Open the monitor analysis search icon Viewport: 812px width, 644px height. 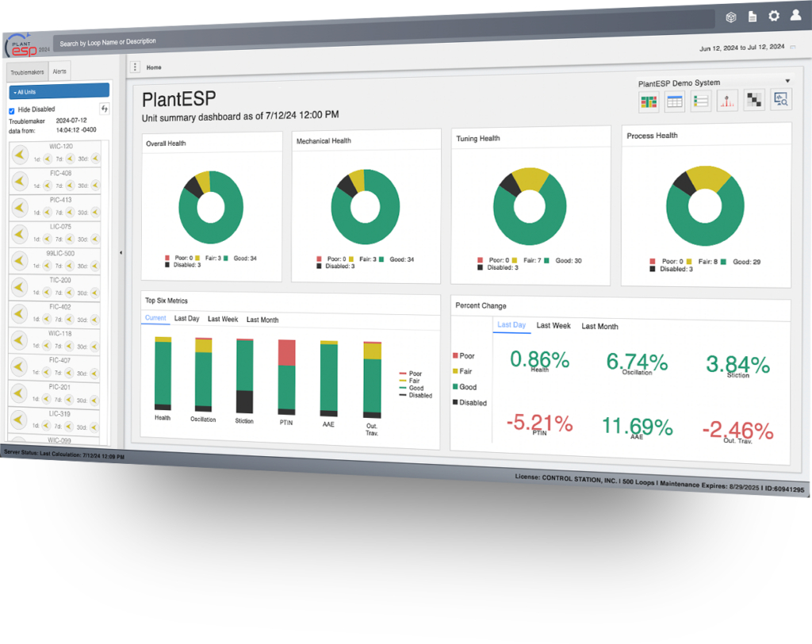(781, 99)
